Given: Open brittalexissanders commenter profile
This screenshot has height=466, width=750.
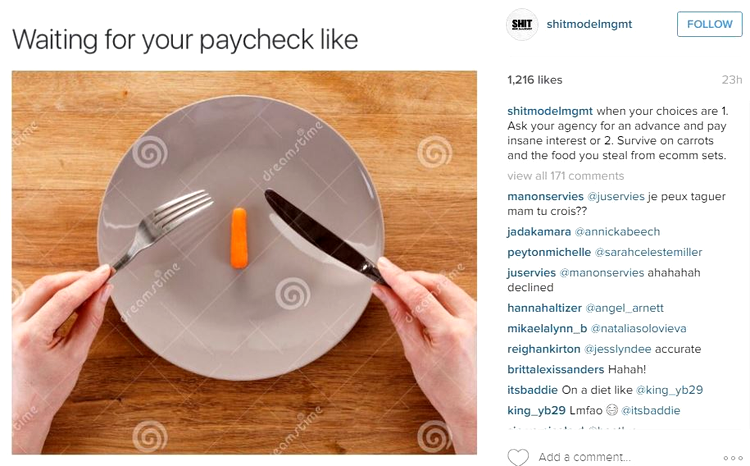Looking at the screenshot, I should pyautogui.click(x=556, y=369).
